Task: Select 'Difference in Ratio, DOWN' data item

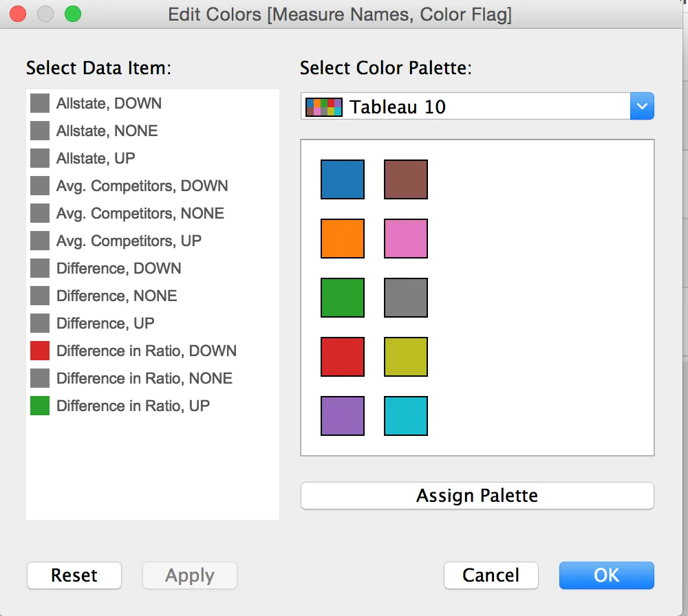Action: [x=146, y=351]
